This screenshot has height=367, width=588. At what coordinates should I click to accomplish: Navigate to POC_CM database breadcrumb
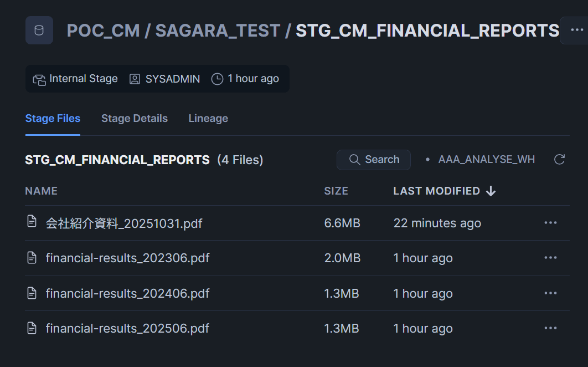pos(103,30)
